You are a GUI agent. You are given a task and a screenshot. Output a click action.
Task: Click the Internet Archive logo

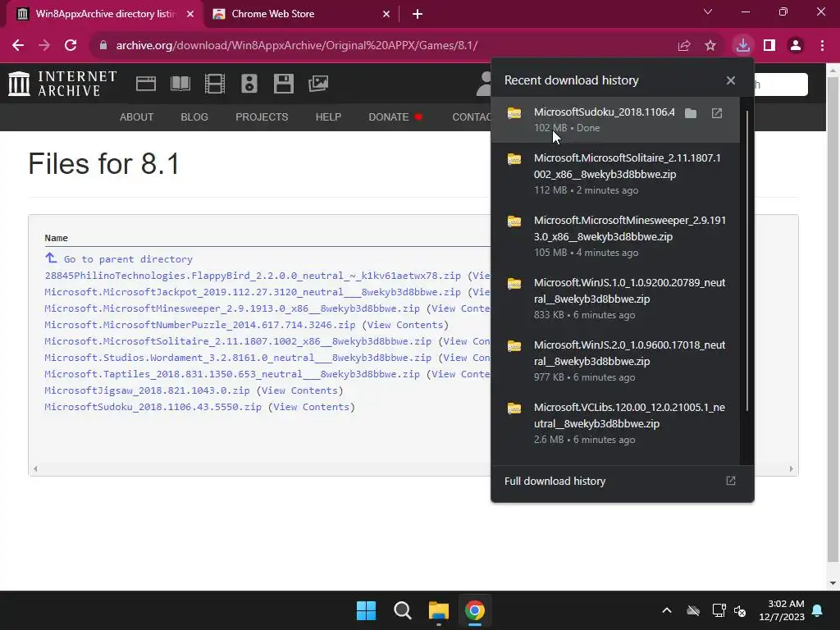click(x=62, y=84)
